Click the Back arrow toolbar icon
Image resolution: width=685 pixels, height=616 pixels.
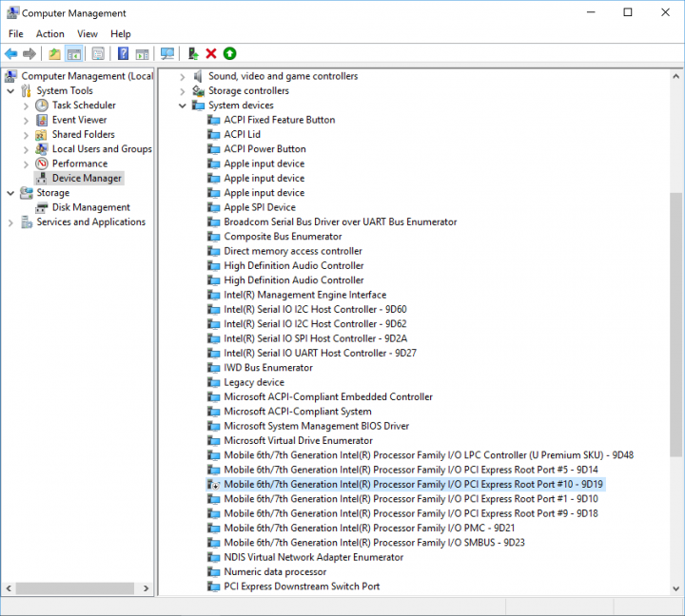click(10, 53)
